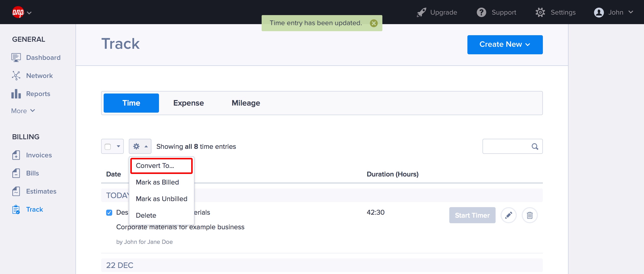The image size is (644, 274).
Task: Open the Bills page
Action: point(32,173)
